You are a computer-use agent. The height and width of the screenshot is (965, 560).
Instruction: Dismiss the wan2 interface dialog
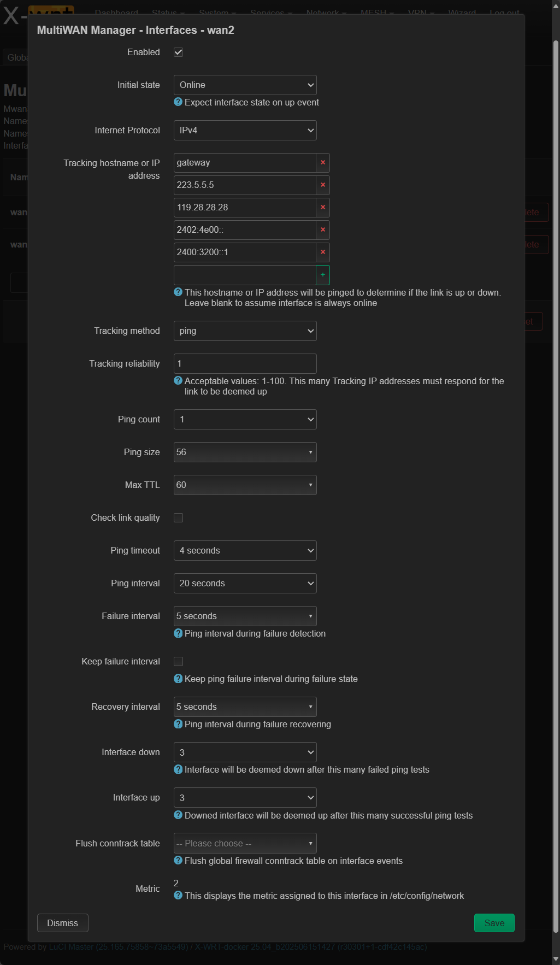[63, 923]
